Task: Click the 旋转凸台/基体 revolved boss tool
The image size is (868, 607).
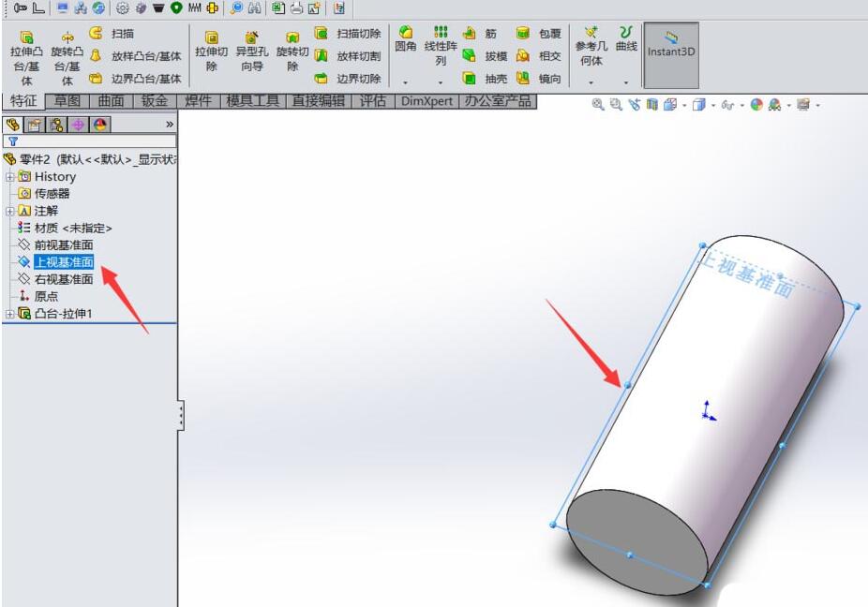Action: click(x=67, y=57)
